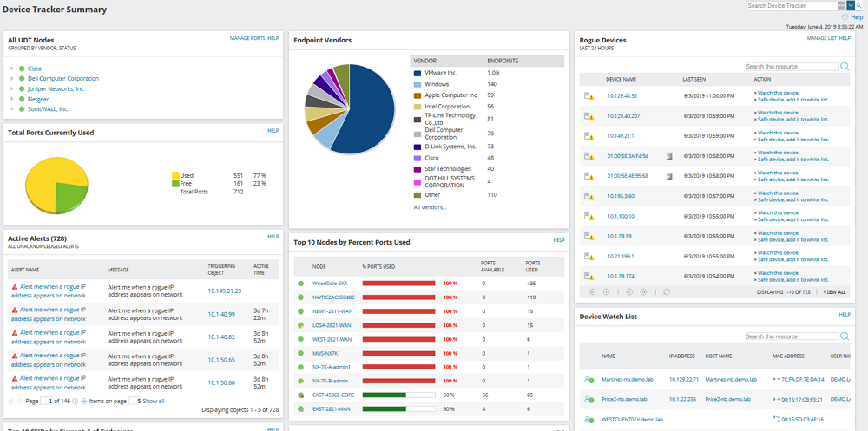Go to previous page in Rogue Devices pager
This screenshot has height=431, width=868.
(606, 291)
